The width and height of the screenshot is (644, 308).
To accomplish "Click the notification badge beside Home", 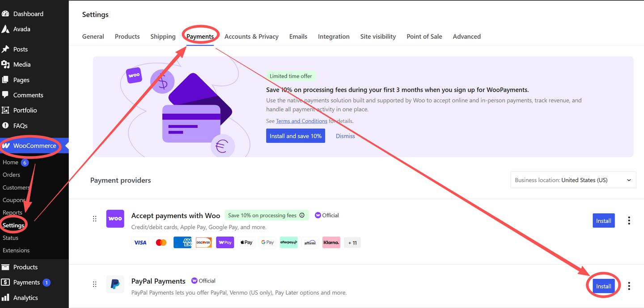I will pos(25,163).
